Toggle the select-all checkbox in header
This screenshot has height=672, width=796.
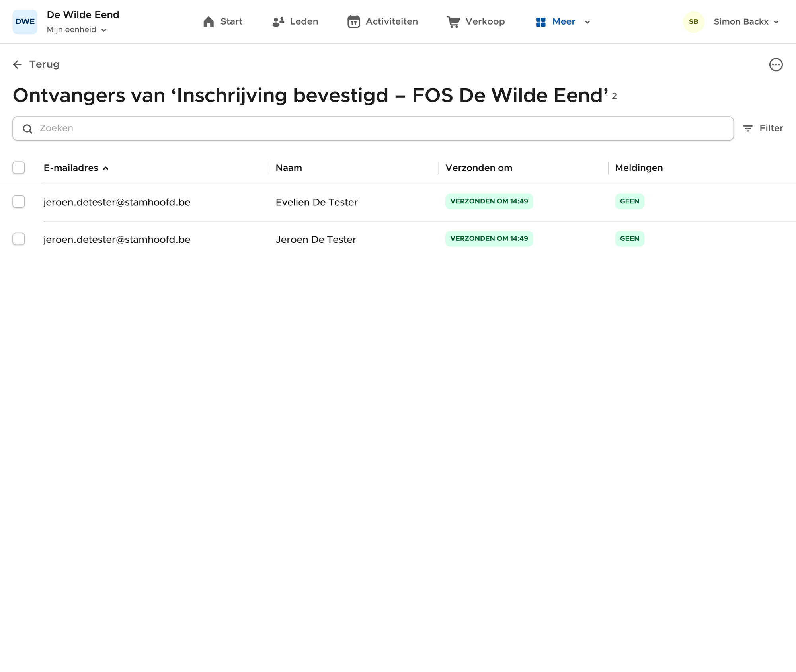[x=19, y=168]
